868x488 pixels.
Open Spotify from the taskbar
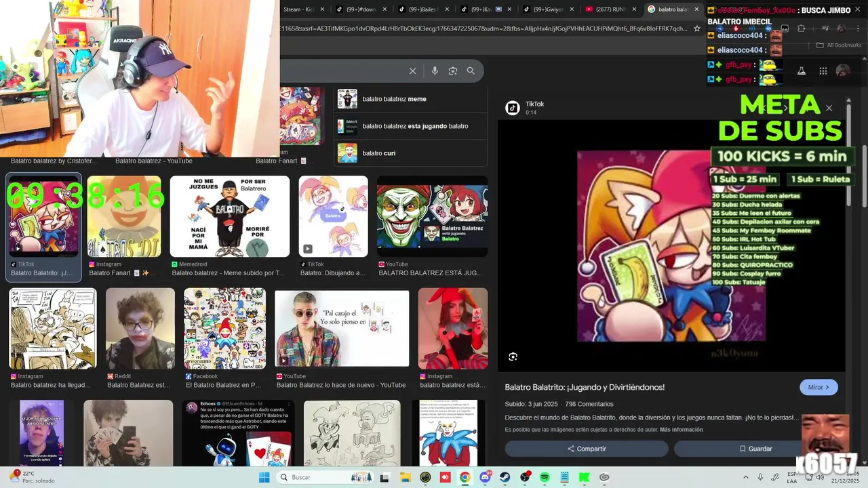(545, 477)
